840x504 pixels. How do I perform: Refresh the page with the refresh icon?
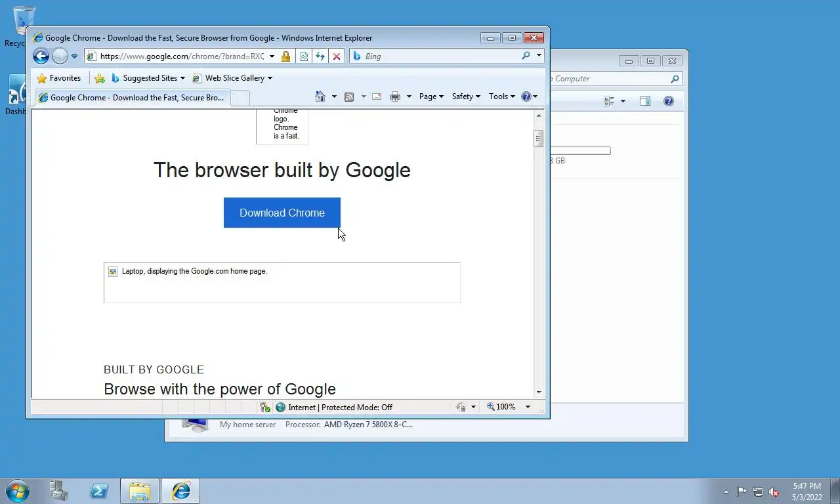coord(320,56)
